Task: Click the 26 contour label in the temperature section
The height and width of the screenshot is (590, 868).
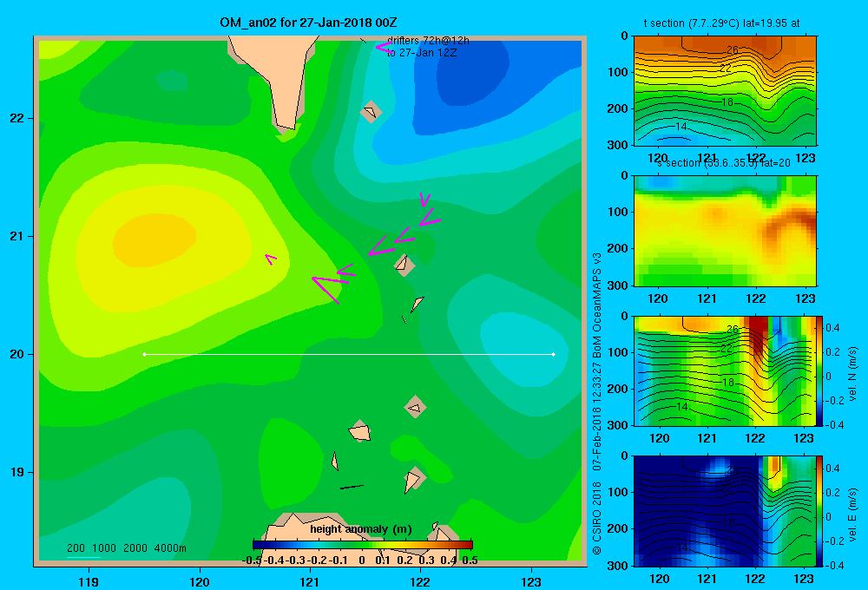Action: [732, 50]
